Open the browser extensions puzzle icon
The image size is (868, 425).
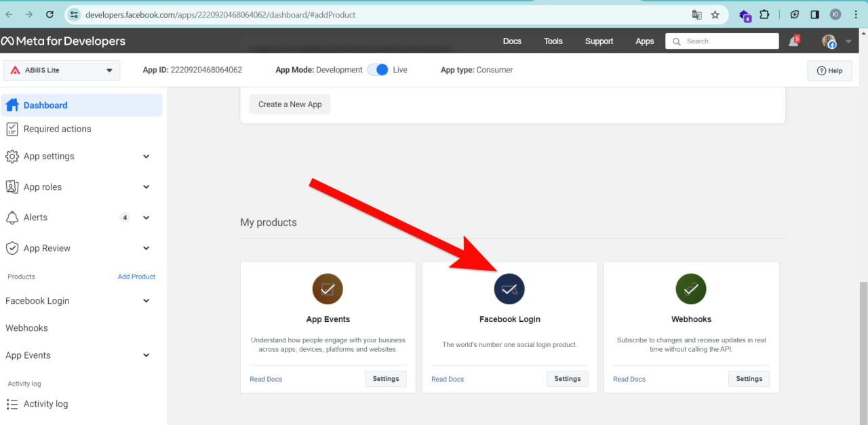pyautogui.click(x=764, y=14)
